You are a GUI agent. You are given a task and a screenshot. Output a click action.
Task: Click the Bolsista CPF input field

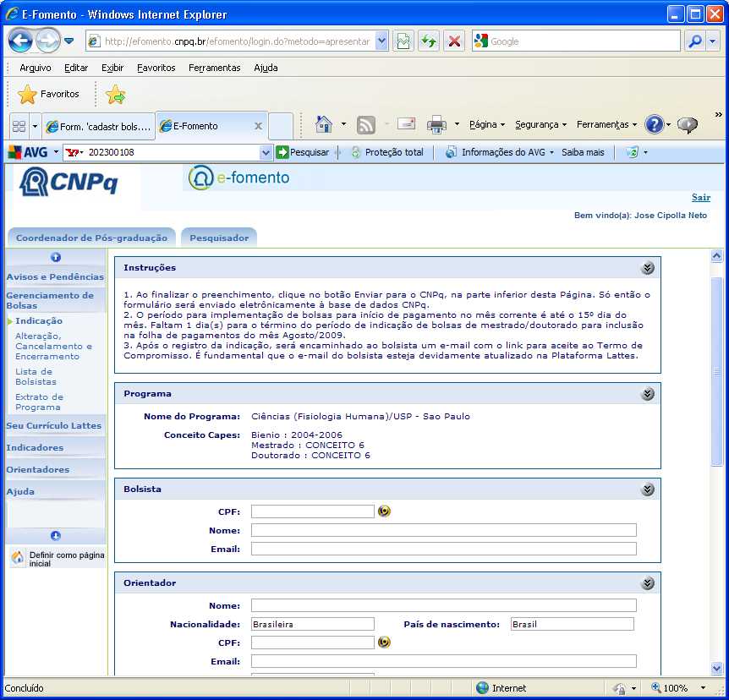tap(312, 511)
